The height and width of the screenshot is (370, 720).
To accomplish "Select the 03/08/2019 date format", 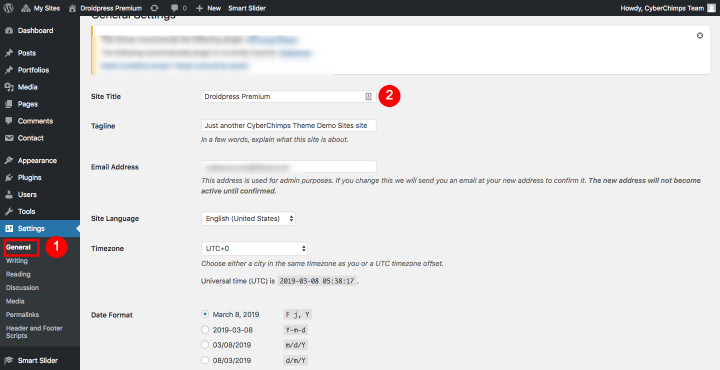I will [x=205, y=345].
